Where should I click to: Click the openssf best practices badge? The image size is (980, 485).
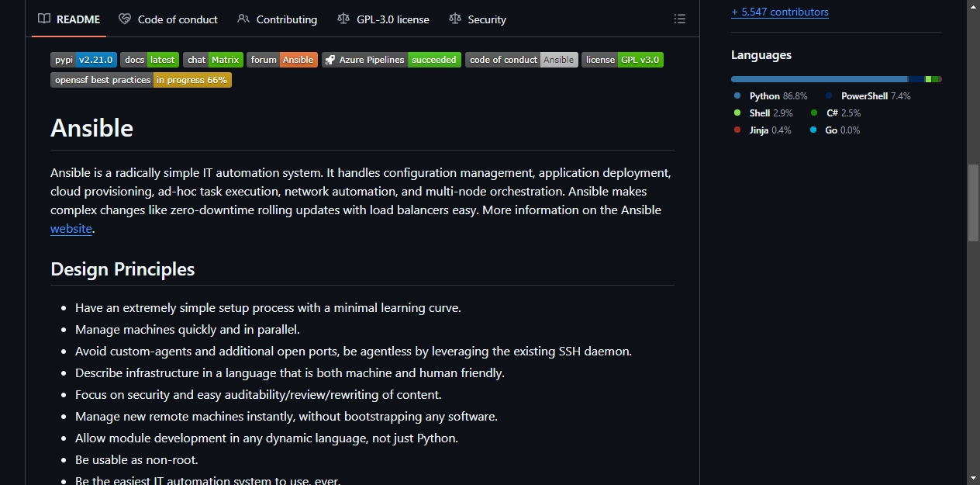(x=141, y=80)
